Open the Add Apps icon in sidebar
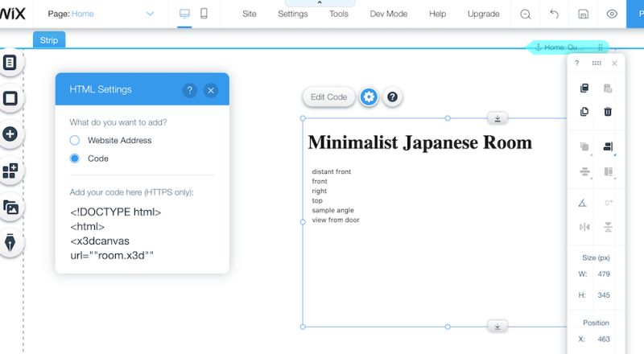 pyautogui.click(x=10, y=171)
